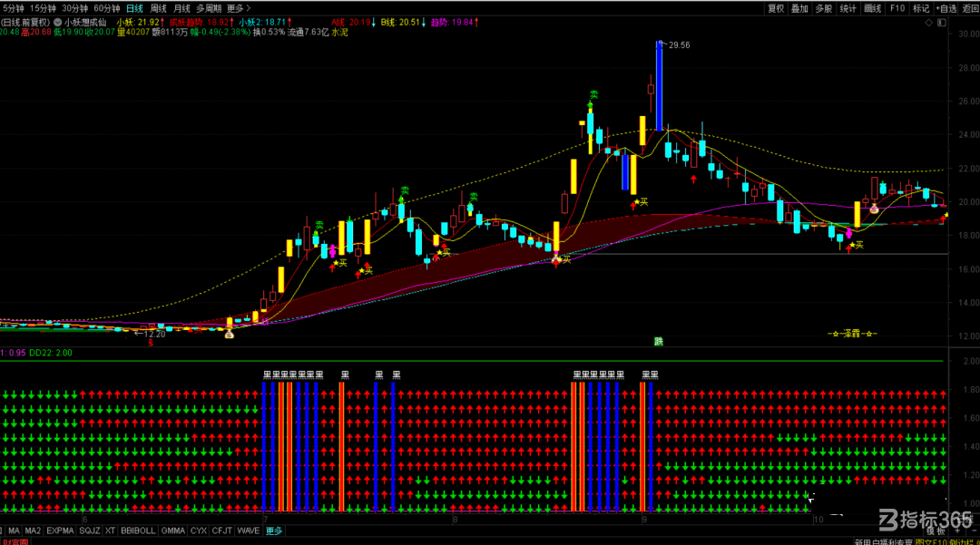Click the tall blue candle at the peak

click(x=659, y=85)
